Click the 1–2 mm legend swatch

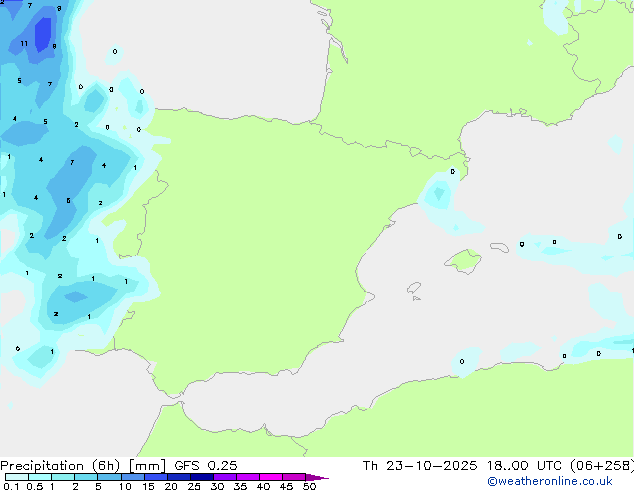tap(63, 477)
